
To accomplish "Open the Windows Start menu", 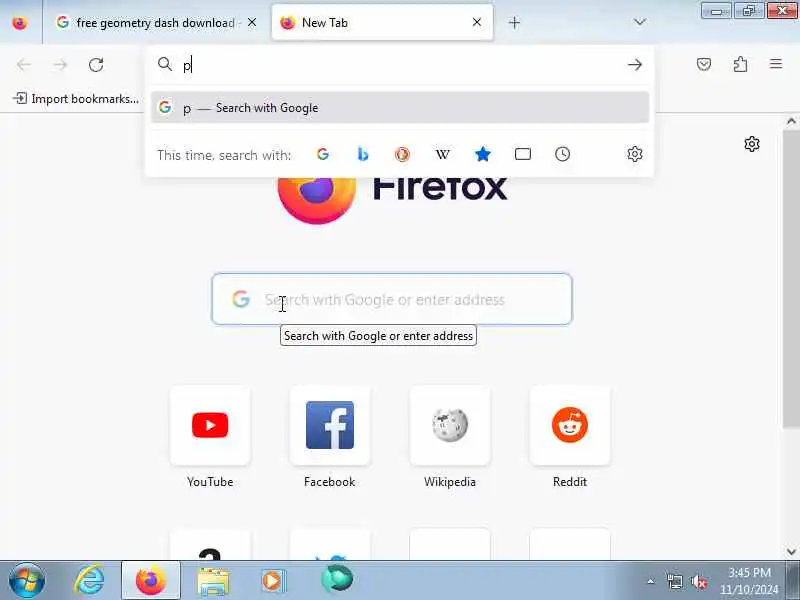I will tap(27, 580).
